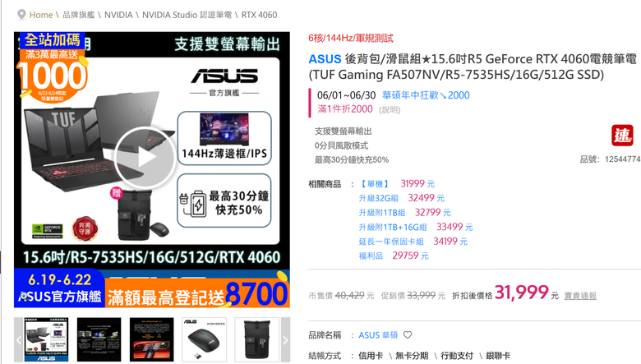Select the 福利品 related product
This screenshot has height=364, width=641.
pos(371,256)
